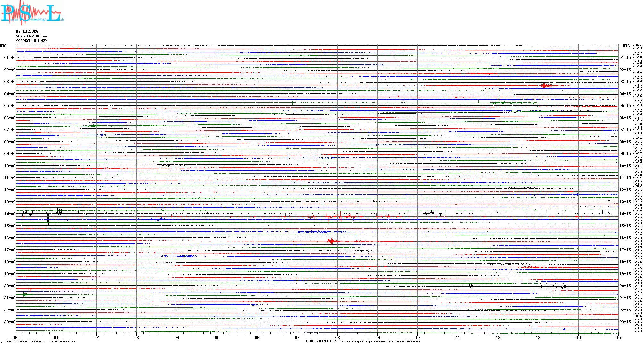Click the UTC label at top left
This screenshot has width=644, height=346.
tap(3, 46)
